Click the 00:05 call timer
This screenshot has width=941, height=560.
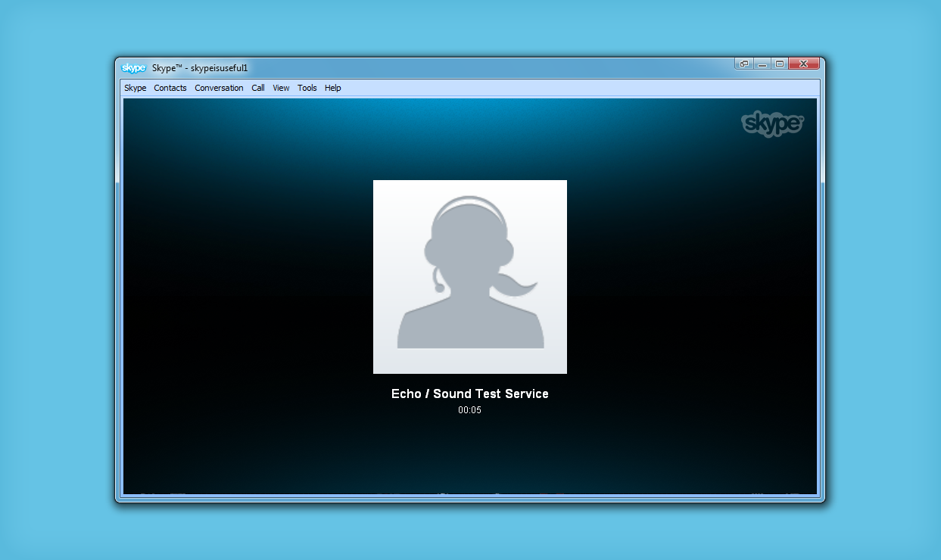click(x=470, y=410)
